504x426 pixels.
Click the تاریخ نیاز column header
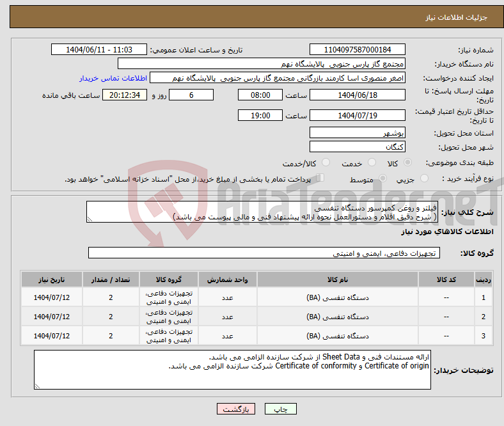pyautogui.click(x=52, y=280)
